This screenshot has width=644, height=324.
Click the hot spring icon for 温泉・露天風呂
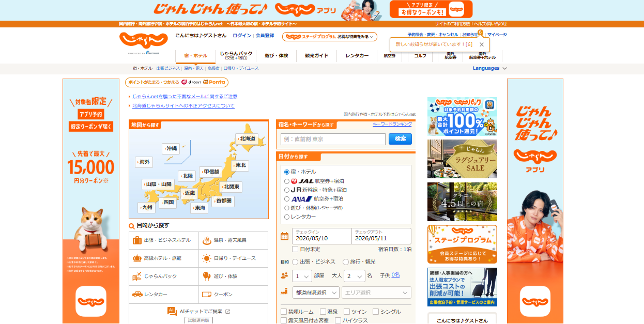[x=206, y=240]
